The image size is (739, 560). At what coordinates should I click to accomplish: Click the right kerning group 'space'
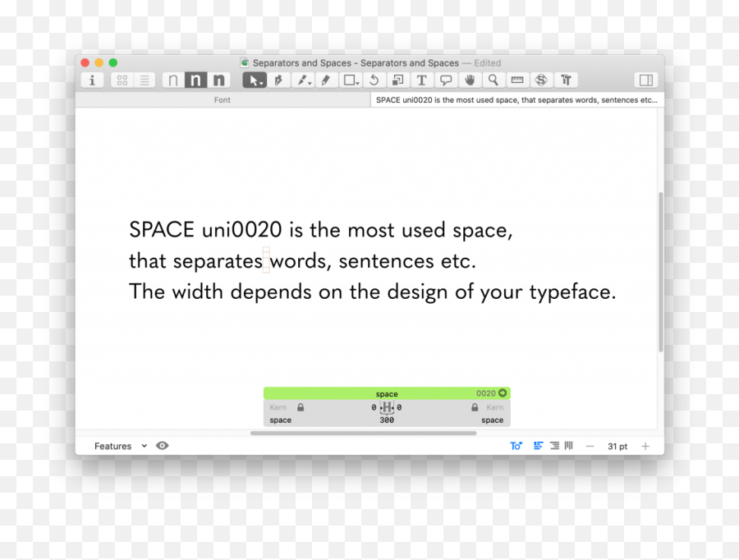point(493,420)
